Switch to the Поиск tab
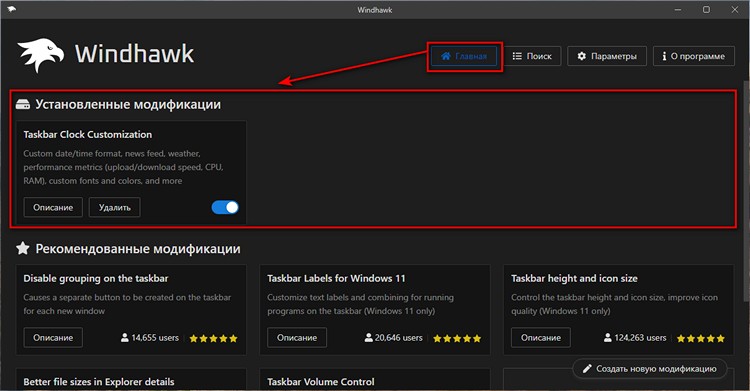 click(532, 56)
